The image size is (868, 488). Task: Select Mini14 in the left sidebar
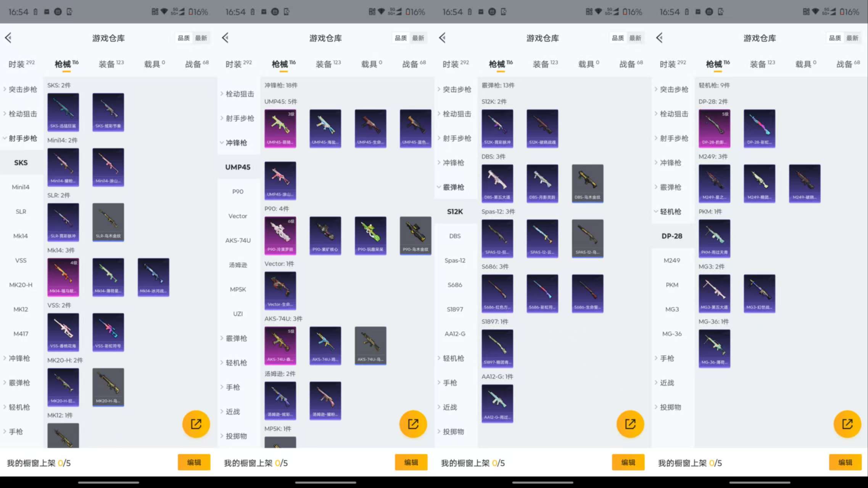click(20, 187)
